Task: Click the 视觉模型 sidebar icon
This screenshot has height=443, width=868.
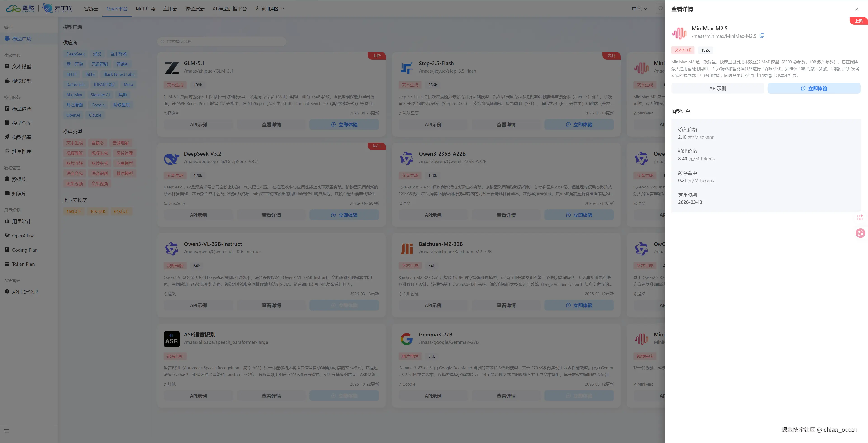Action: [7, 81]
